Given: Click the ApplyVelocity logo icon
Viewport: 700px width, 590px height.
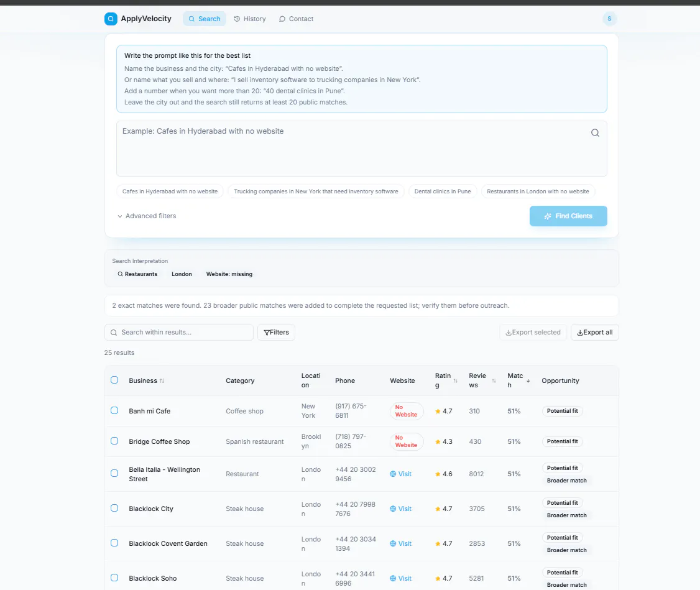Looking at the screenshot, I should click(111, 19).
